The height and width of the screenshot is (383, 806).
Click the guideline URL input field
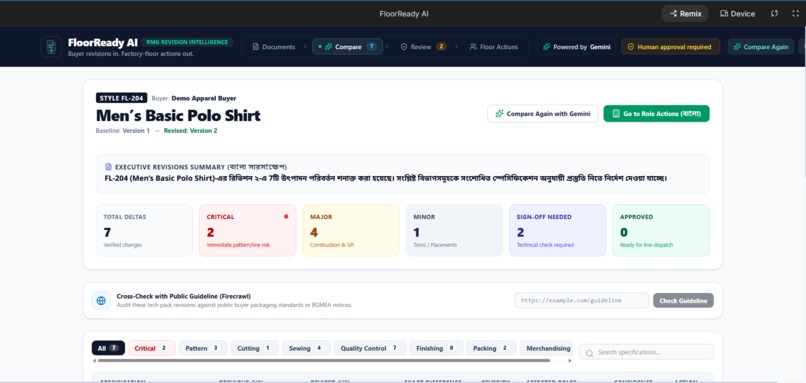click(581, 300)
